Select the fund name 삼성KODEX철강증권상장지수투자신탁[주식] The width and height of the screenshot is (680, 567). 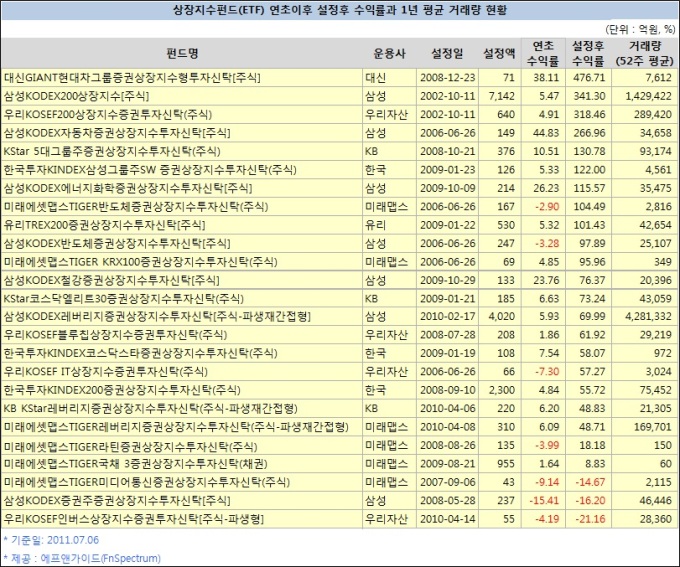(111, 280)
